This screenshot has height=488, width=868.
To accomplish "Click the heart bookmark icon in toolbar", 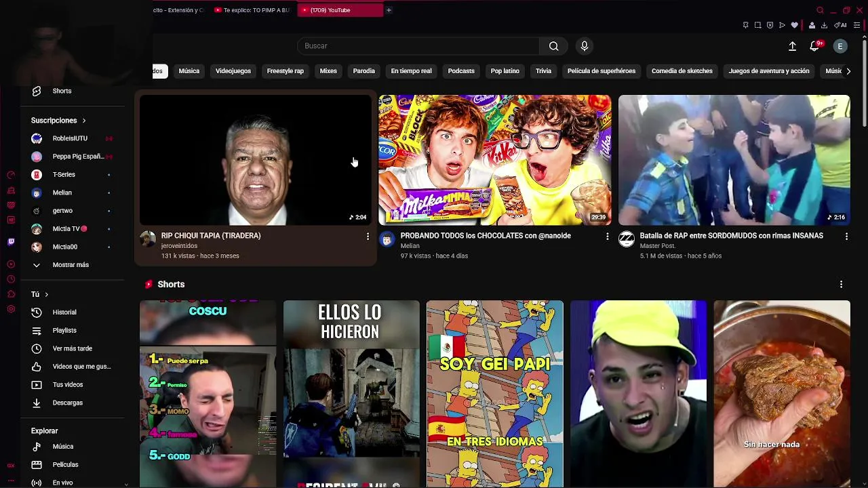I will point(795,25).
